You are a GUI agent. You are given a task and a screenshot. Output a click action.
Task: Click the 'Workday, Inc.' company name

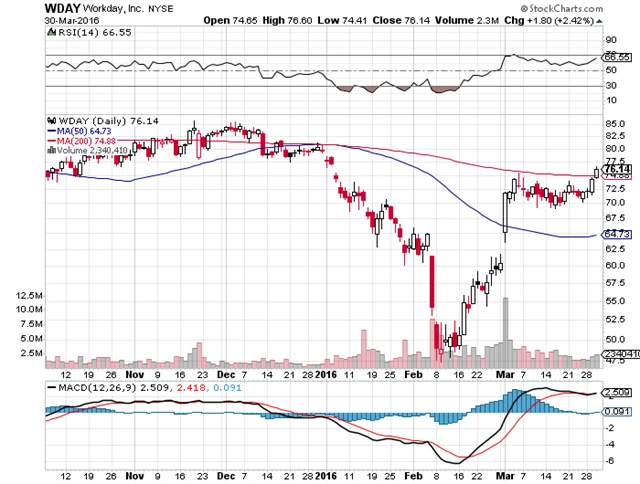(113, 9)
